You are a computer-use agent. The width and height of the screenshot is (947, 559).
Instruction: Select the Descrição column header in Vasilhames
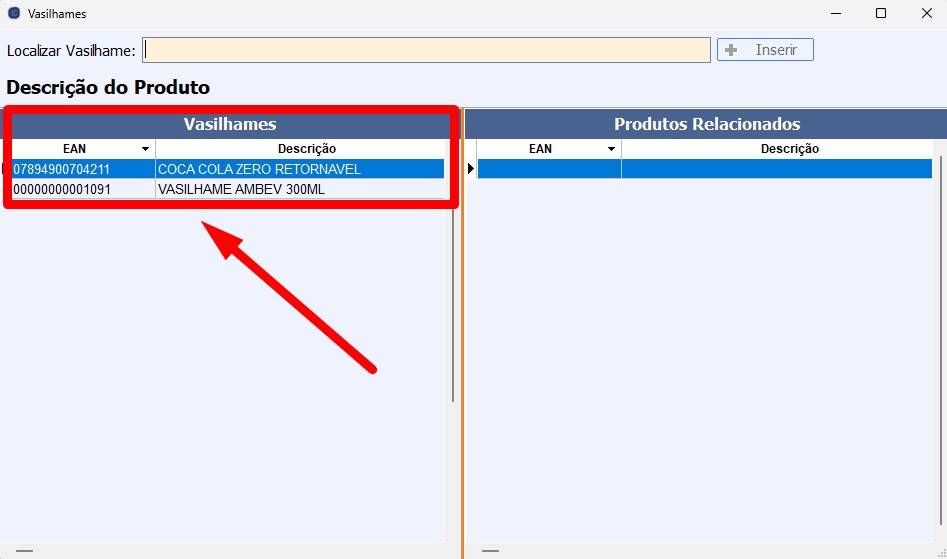tap(307, 149)
